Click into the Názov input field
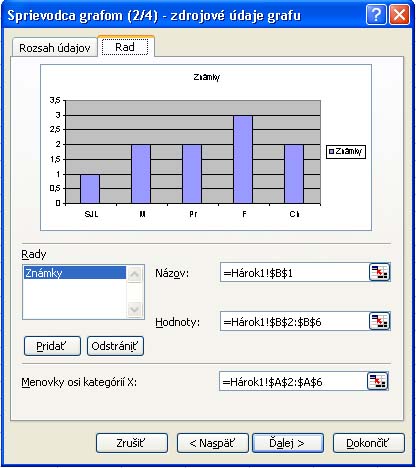This screenshot has width=416, height=468. pos(295,273)
